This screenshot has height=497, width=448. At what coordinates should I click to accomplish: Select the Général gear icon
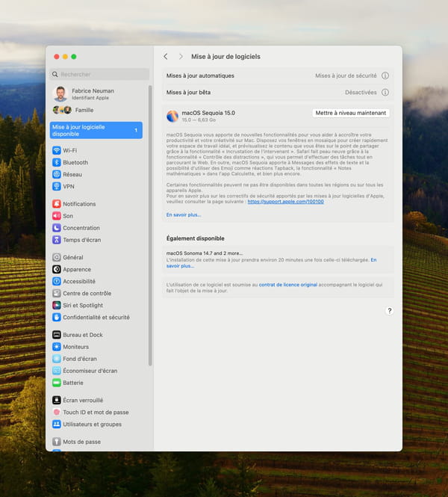click(x=56, y=257)
